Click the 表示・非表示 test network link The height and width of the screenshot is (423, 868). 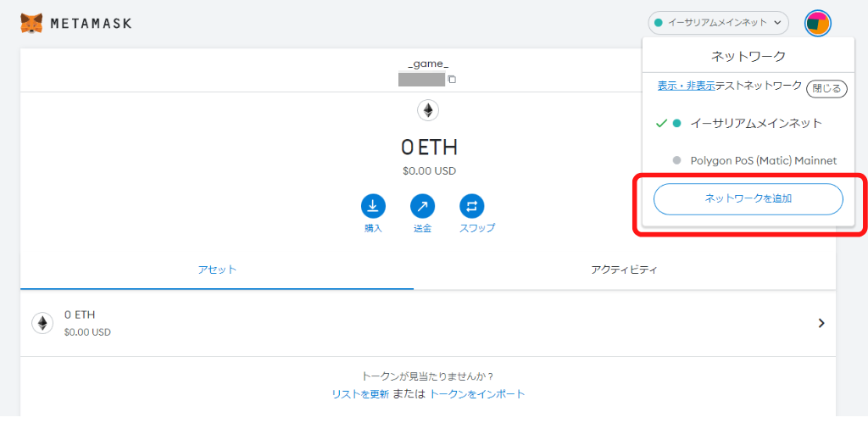pos(686,86)
